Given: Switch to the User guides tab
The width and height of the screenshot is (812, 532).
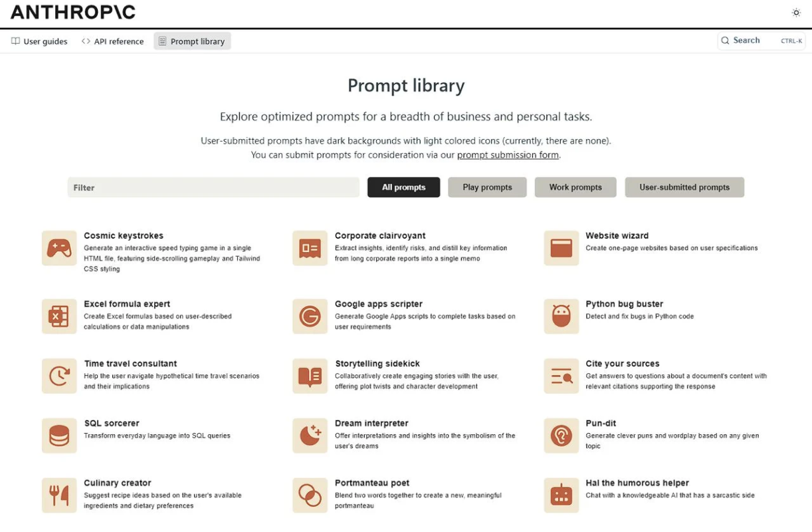Looking at the screenshot, I should (x=40, y=41).
